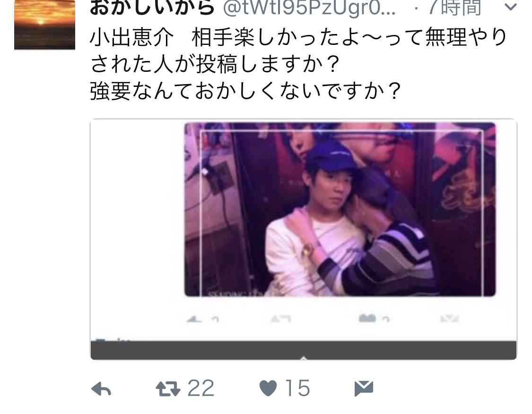Click blurred envelope icon inside embedded screenshot
Screen dimensions: 532x414
(449, 319)
